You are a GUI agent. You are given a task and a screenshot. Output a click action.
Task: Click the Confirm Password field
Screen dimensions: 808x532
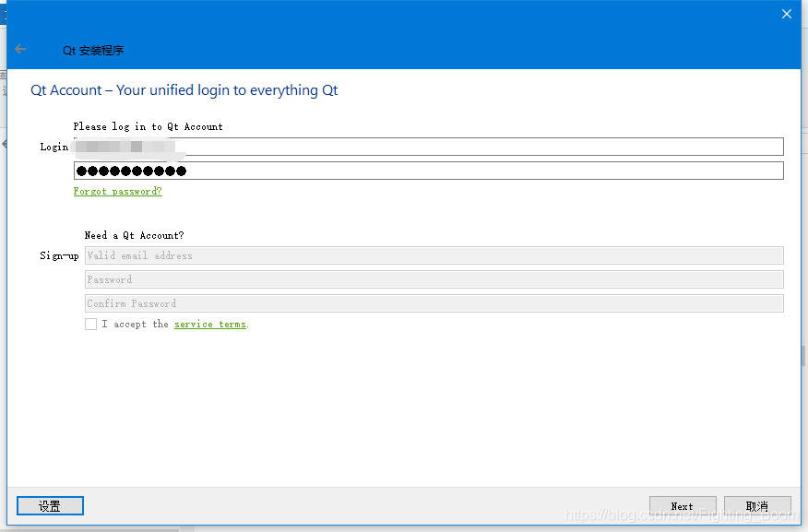pyautogui.click(x=434, y=304)
